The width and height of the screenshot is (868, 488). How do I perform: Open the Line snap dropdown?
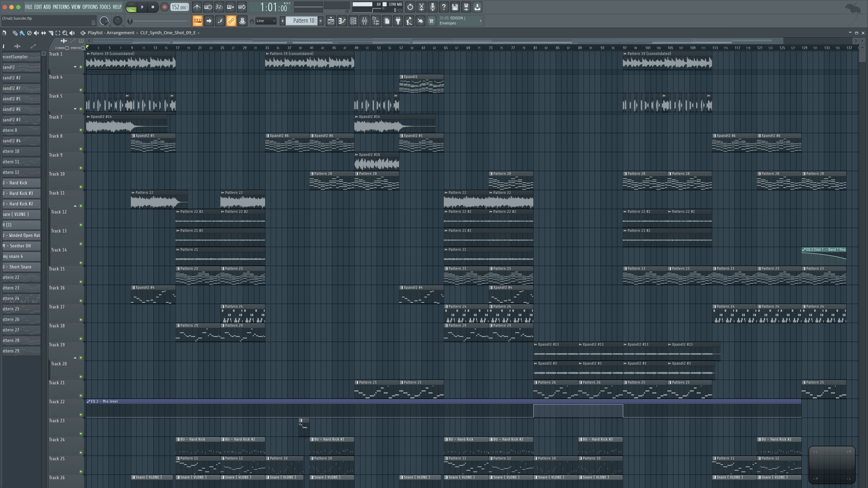pos(266,21)
